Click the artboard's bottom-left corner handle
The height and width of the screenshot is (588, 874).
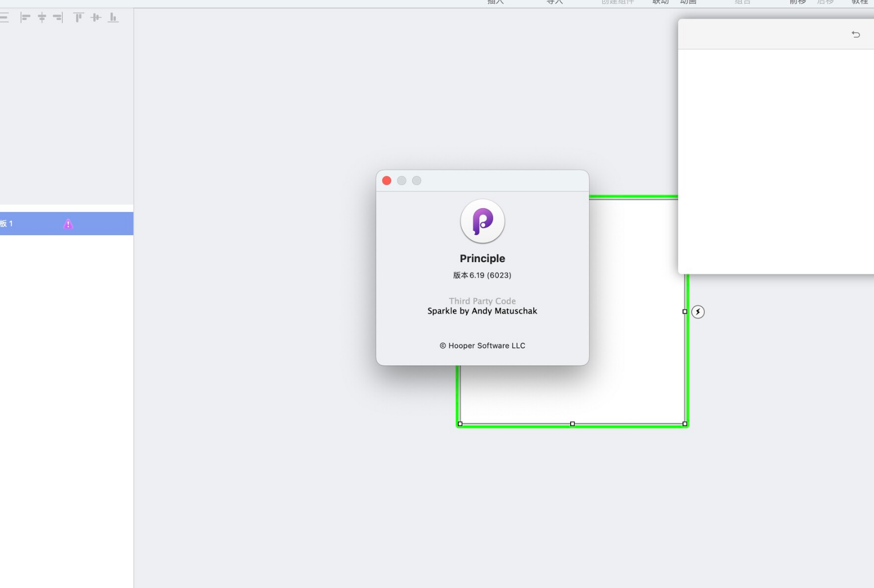tap(460, 424)
